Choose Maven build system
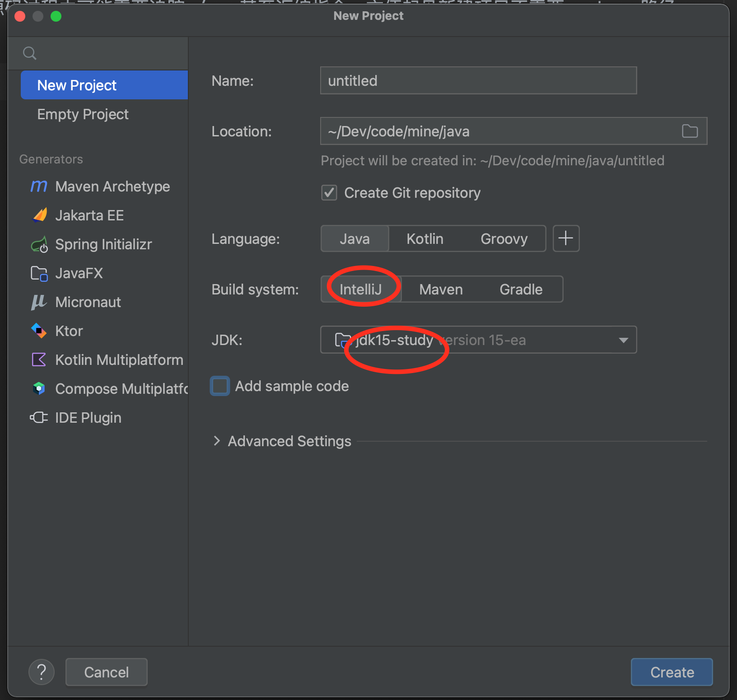Image resolution: width=737 pixels, height=700 pixels. coord(441,289)
